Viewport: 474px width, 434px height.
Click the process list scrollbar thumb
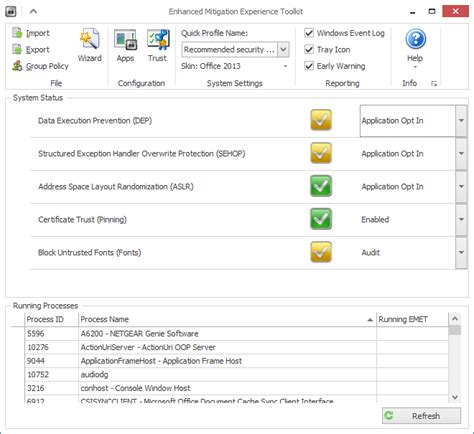(x=455, y=330)
